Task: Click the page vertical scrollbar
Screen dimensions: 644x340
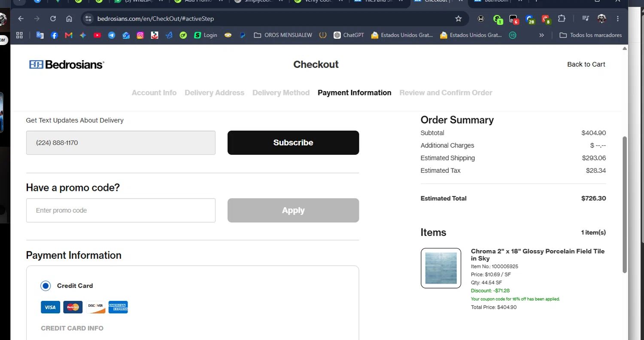Action: tap(625, 205)
